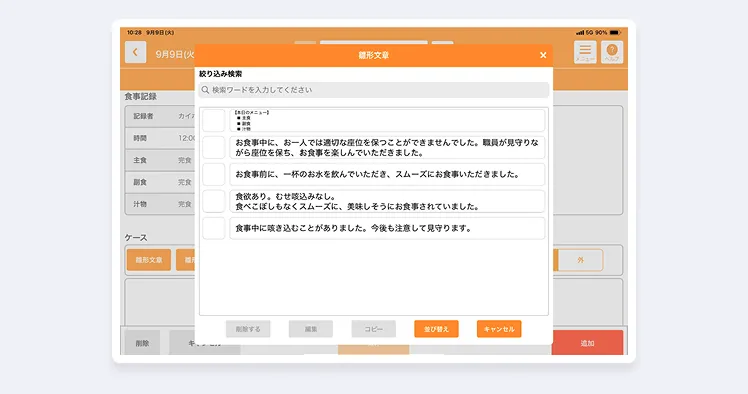Tick checkbox for お食事中に、お一人では template
Viewport: 748px width, 394px height.
213,147
